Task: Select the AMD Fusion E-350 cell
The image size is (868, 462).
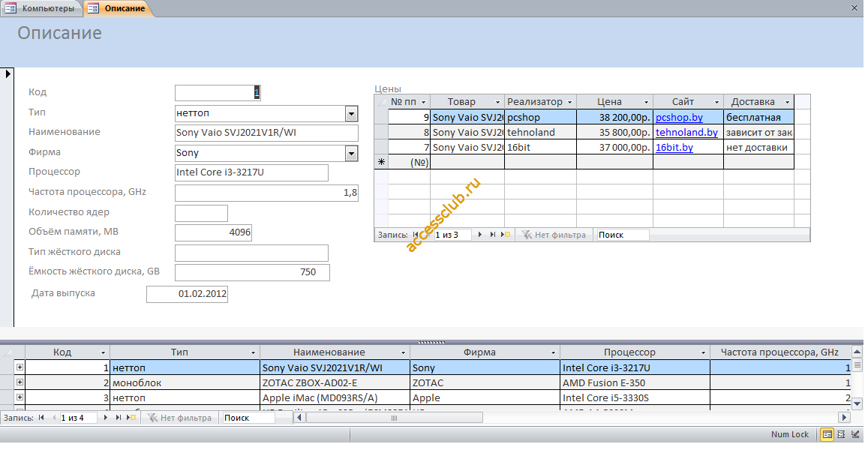Action: pos(635,382)
